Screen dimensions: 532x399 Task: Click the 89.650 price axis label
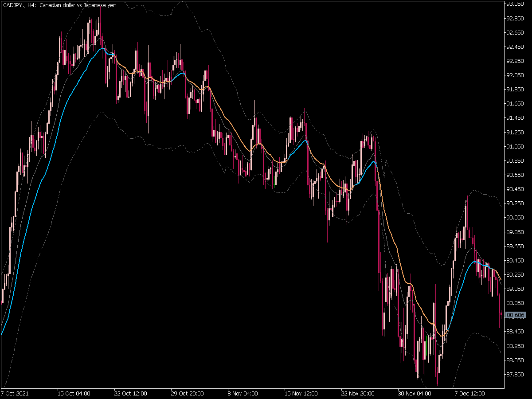[x=516, y=246]
